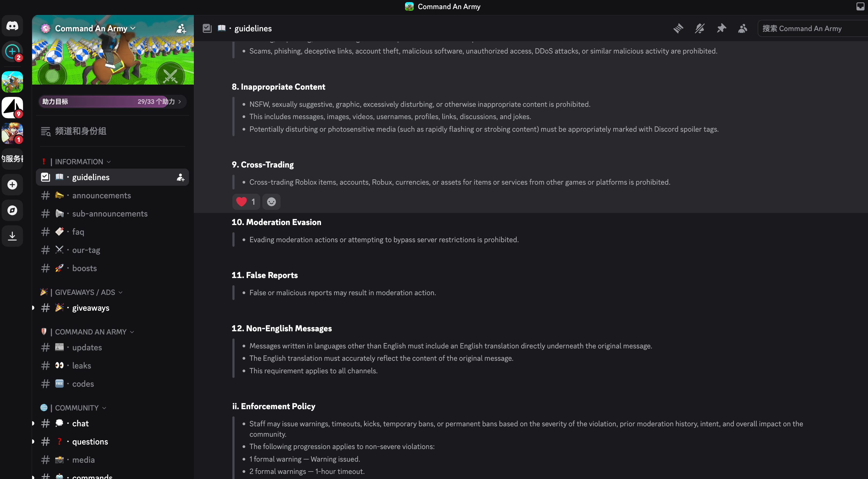Screen dimensions: 868x479
Task: Open the our-tag channel
Action: (x=112, y=250)
